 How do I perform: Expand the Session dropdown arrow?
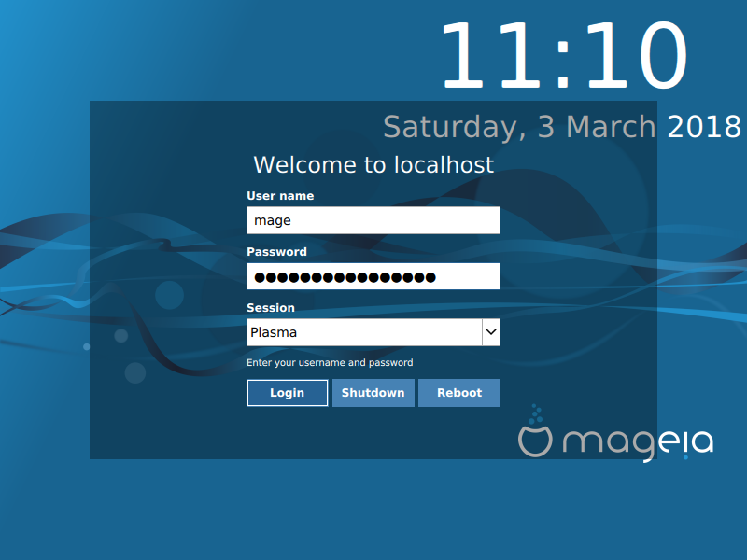click(491, 332)
